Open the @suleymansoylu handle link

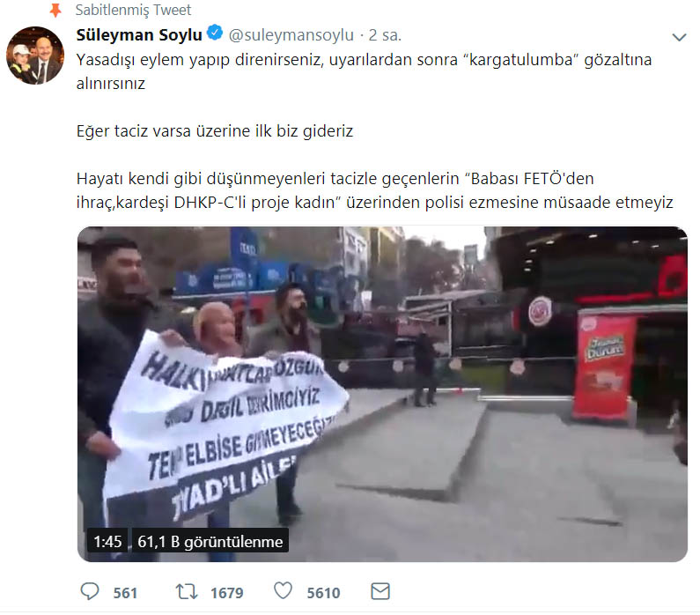291,35
